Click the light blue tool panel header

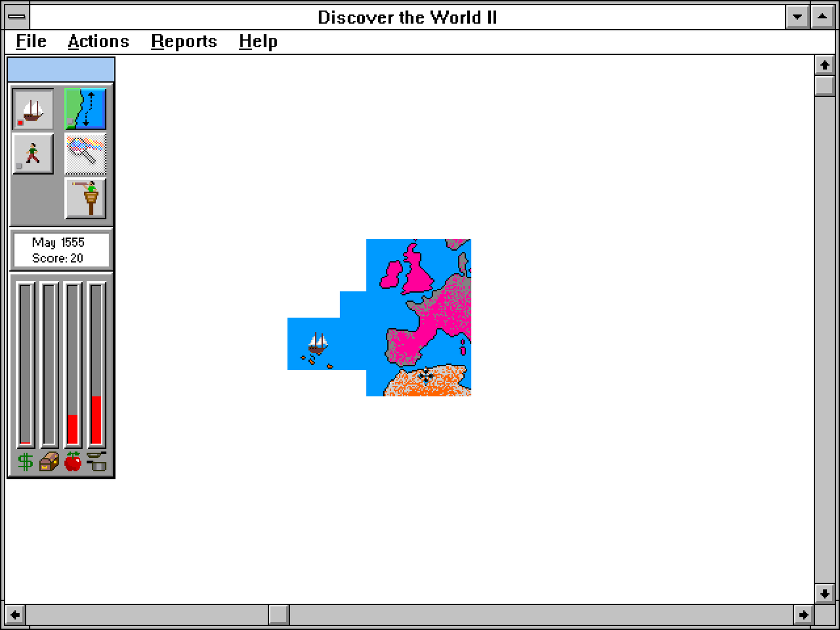(61, 70)
